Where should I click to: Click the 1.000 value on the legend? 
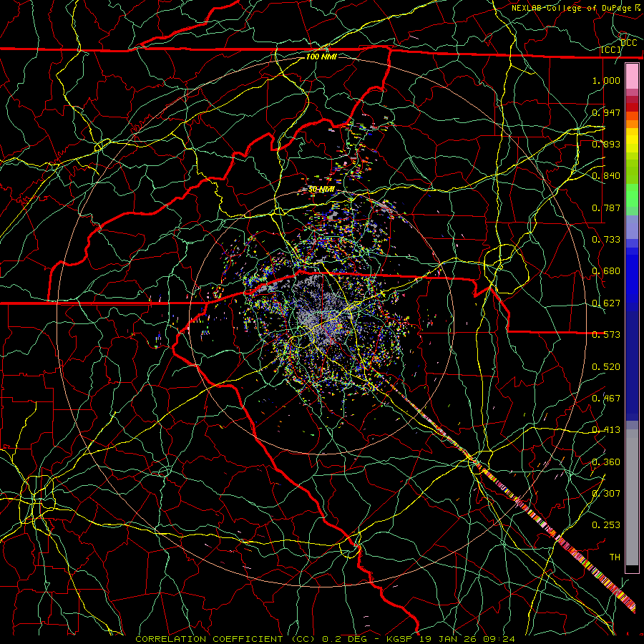click(606, 81)
